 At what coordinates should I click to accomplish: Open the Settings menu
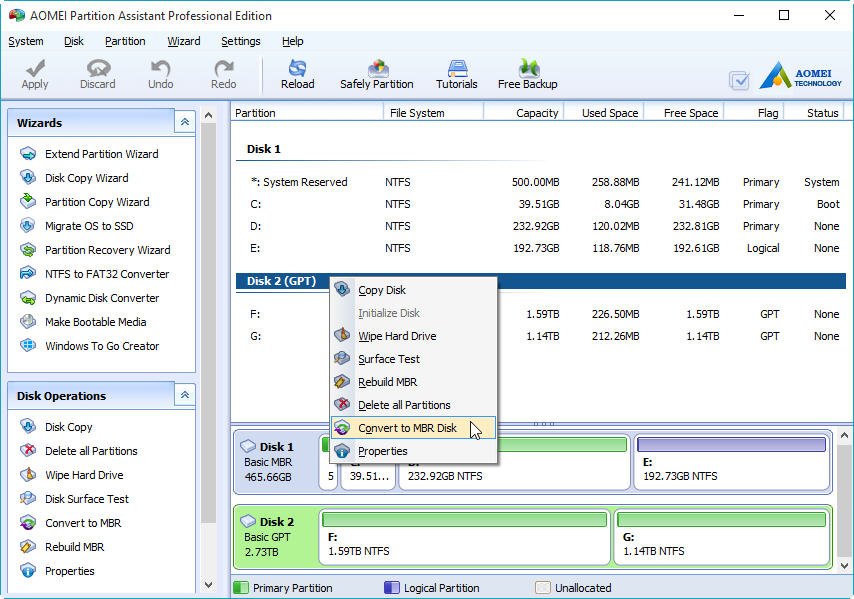tap(240, 41)
